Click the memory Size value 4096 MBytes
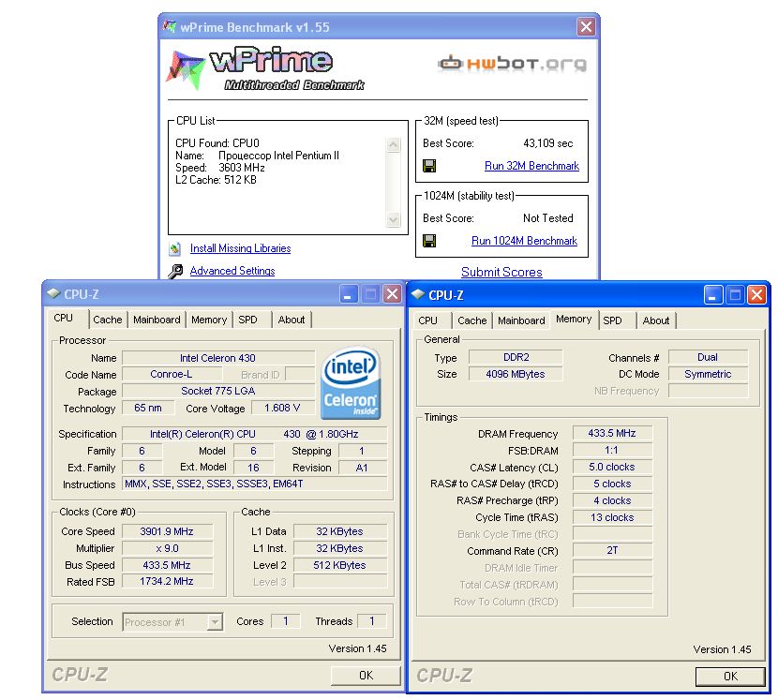The height and width of the screenshot is (700, 778). point(516,374)
